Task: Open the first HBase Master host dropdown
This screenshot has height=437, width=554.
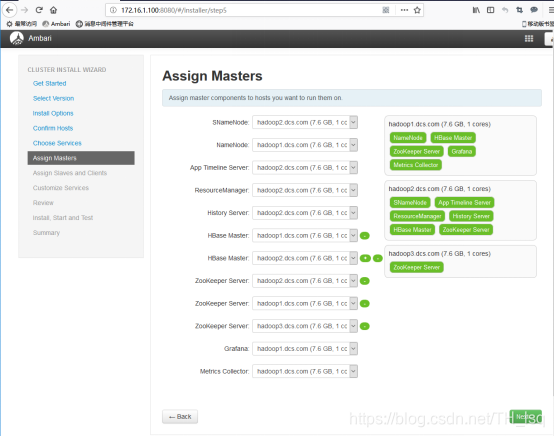Action: (305, 235)
